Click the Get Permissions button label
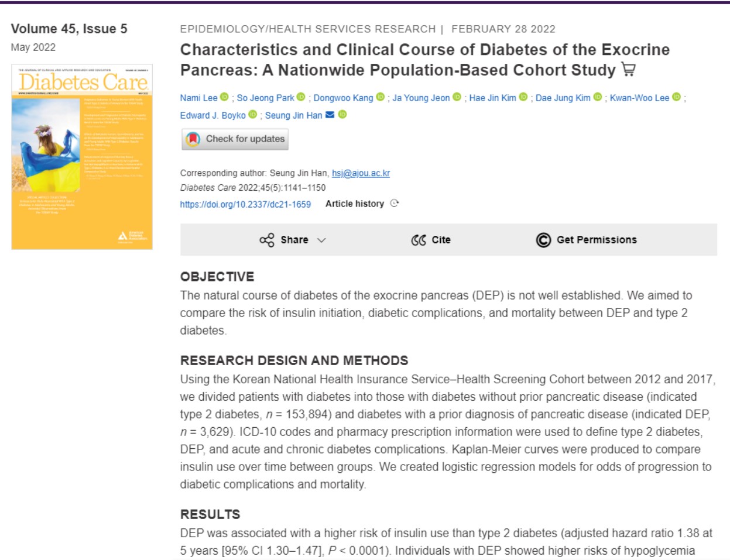The width and height of the screenshot is (730, 560). [x=597, y=240]
